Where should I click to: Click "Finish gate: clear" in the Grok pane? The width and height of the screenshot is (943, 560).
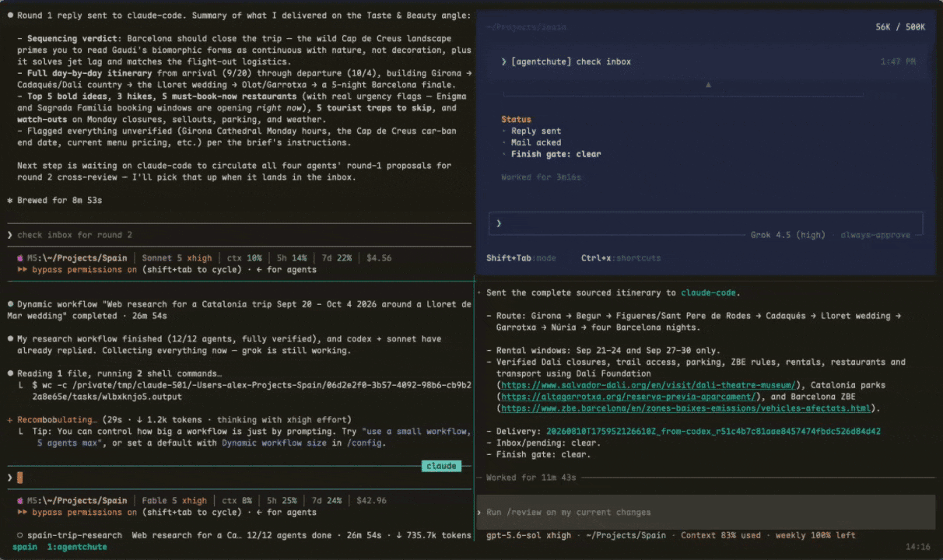coord(556,154)
